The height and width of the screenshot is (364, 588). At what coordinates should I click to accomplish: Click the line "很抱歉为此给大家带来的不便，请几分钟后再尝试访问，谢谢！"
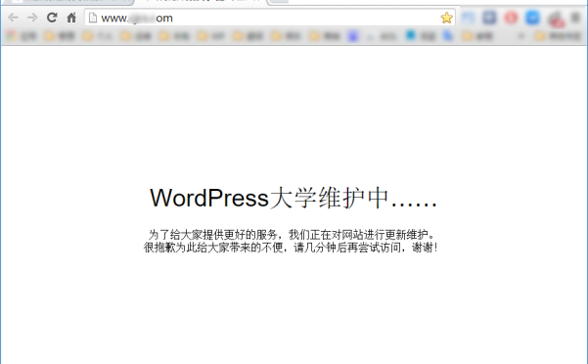click(x=291, y=248)
